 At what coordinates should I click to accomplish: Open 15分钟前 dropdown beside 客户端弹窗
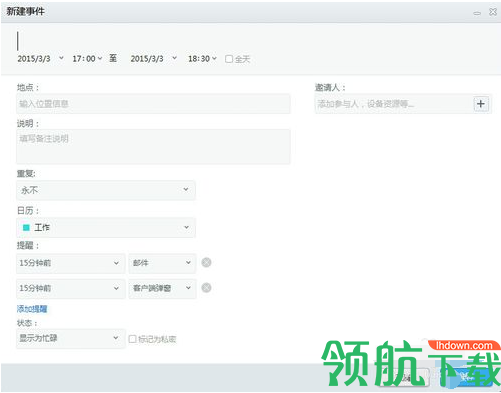pyautogui.click(x=70, y=288)
